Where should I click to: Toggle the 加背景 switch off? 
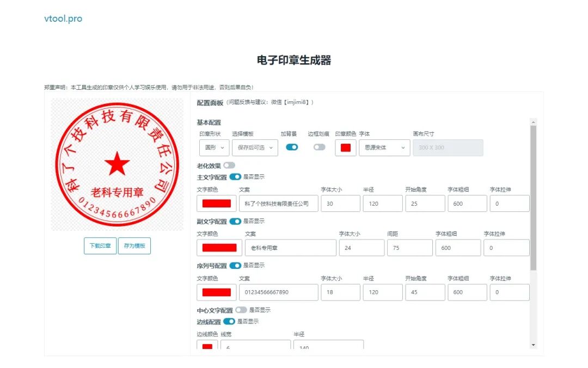[x=292, y=147]
